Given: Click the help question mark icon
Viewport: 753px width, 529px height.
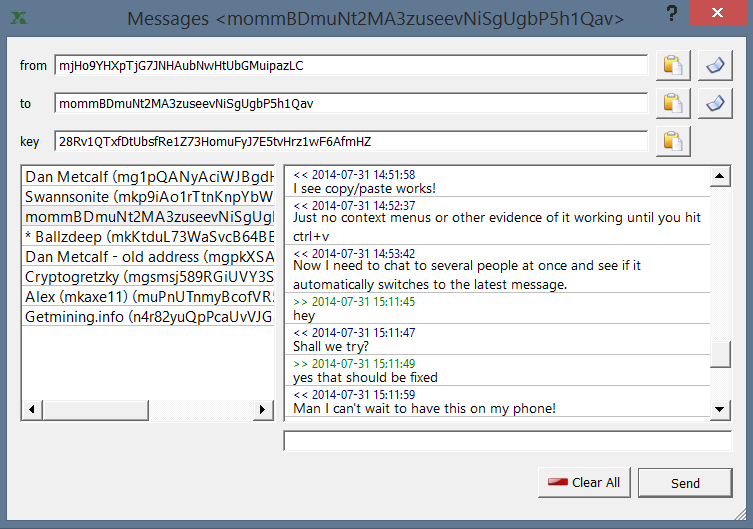Looking at the screenshot, I should (672, 13).
